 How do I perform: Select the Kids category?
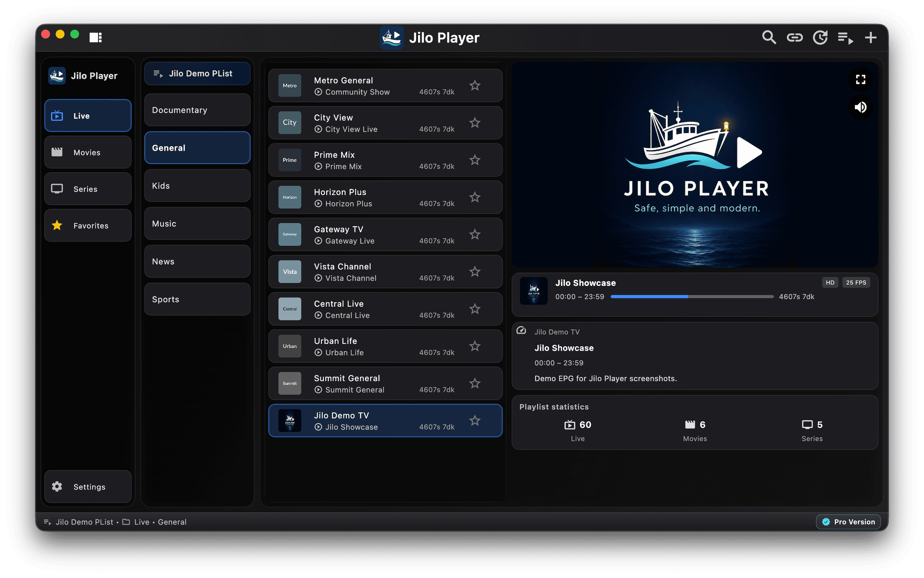[x=197, y=186]
